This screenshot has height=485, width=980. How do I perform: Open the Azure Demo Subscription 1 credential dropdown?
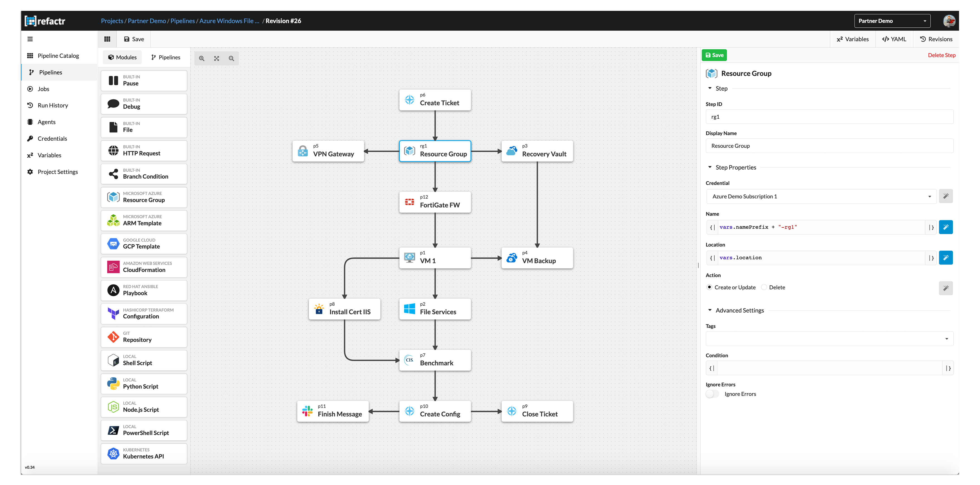tap(821, 196)
